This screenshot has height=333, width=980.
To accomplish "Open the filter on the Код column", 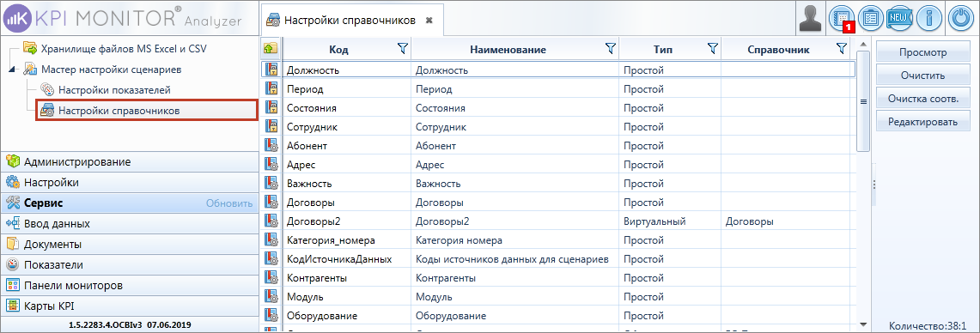I will (x=402, y=48).
